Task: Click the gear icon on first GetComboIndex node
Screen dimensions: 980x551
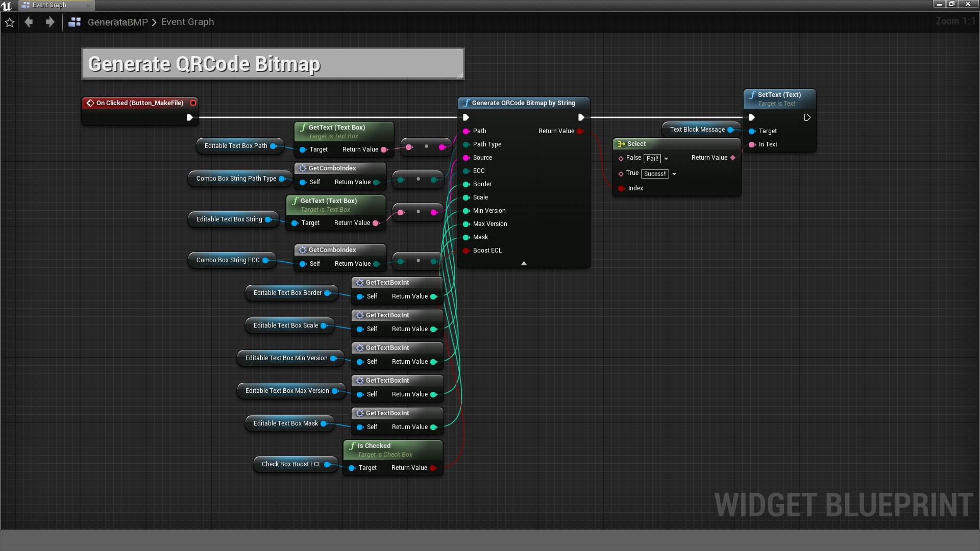Action: pos(303,168)
